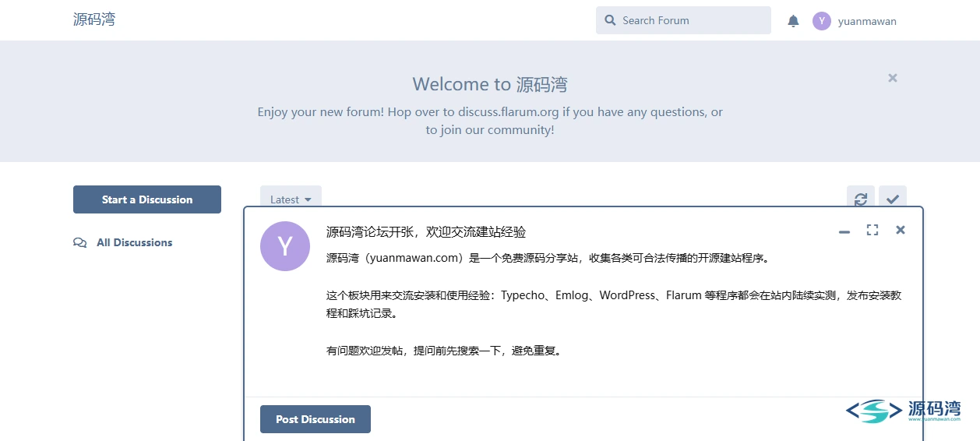Click the All Discussions chat bubbles icon

pos(79,242)
